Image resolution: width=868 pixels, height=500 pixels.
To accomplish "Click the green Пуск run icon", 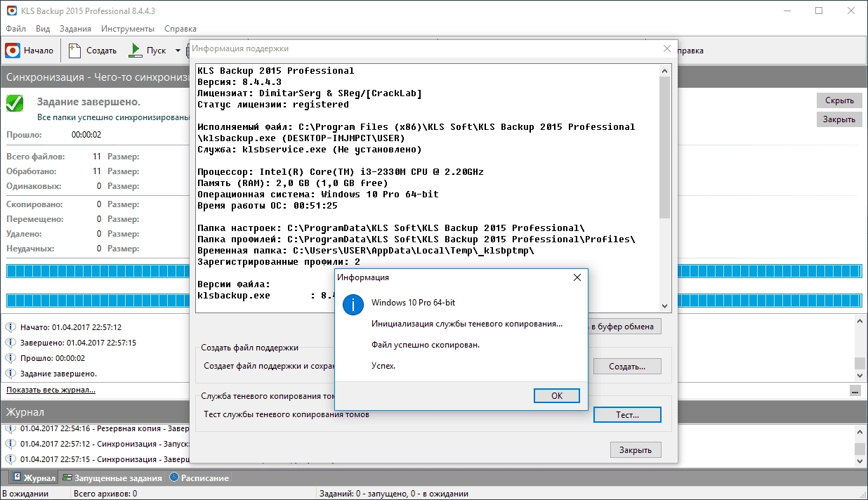I will [x=135, y=51].
